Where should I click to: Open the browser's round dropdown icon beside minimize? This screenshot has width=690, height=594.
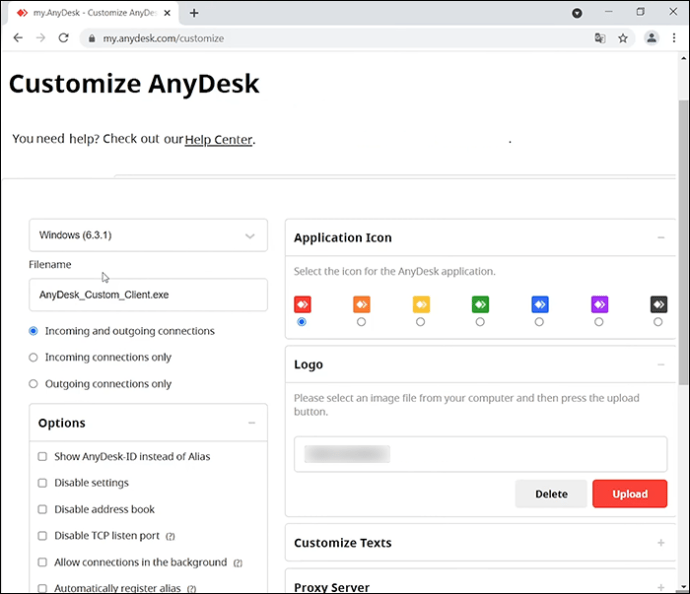(577, 13)
